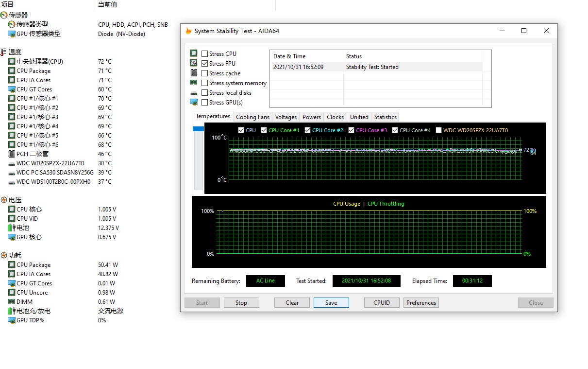Viewport: 588px width, 369px height.
Task: Click the Stress local disks drive icon
Action: (194, 92)
